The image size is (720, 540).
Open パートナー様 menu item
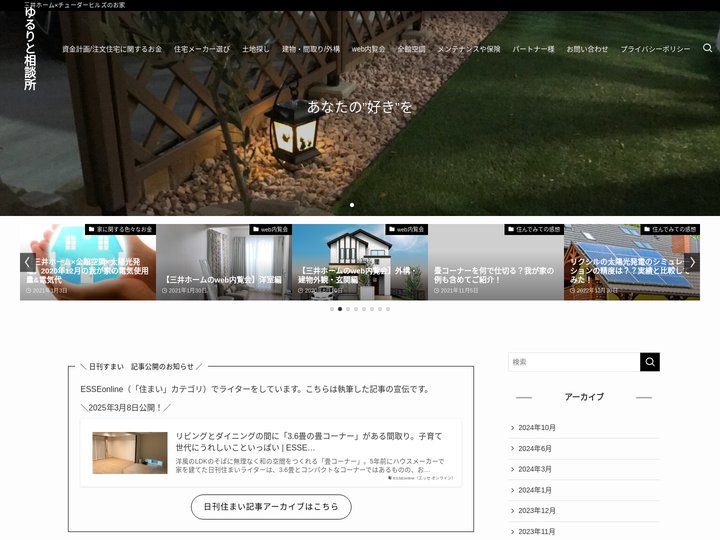click(x=534, y=49)
